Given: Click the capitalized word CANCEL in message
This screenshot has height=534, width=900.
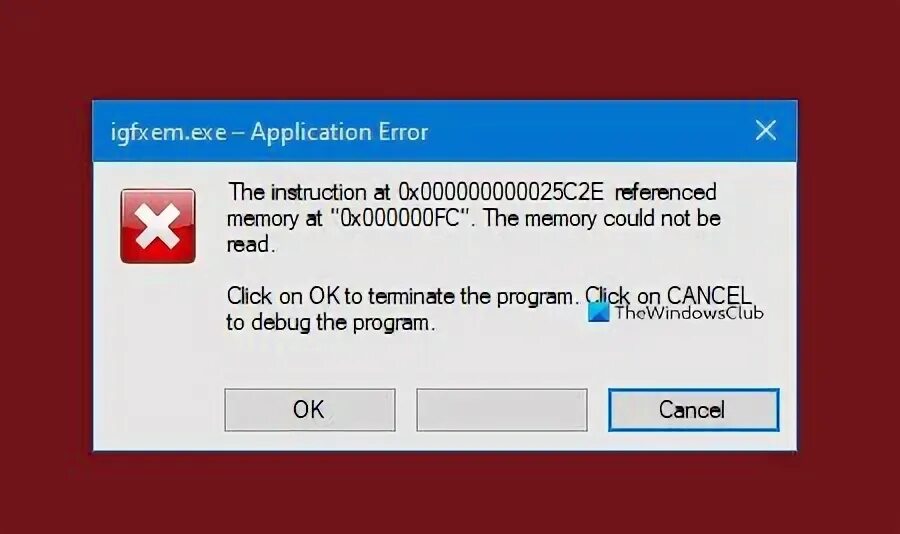Looking at the screenshot, I should pos(709,296).
